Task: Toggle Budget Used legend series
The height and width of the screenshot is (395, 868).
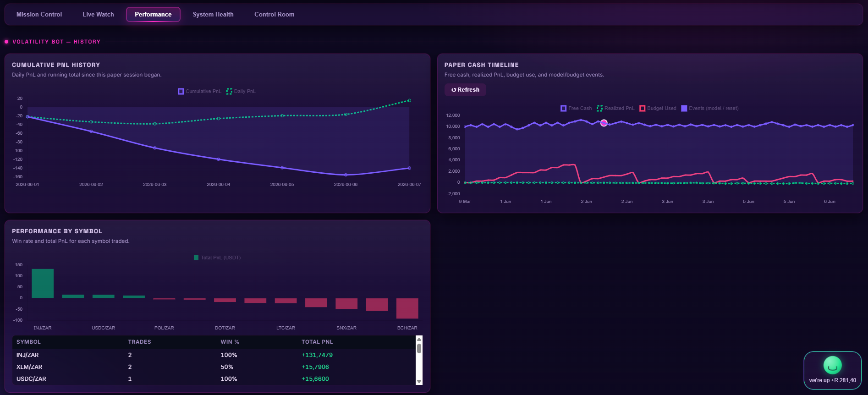Action: (x=658, y=108)
